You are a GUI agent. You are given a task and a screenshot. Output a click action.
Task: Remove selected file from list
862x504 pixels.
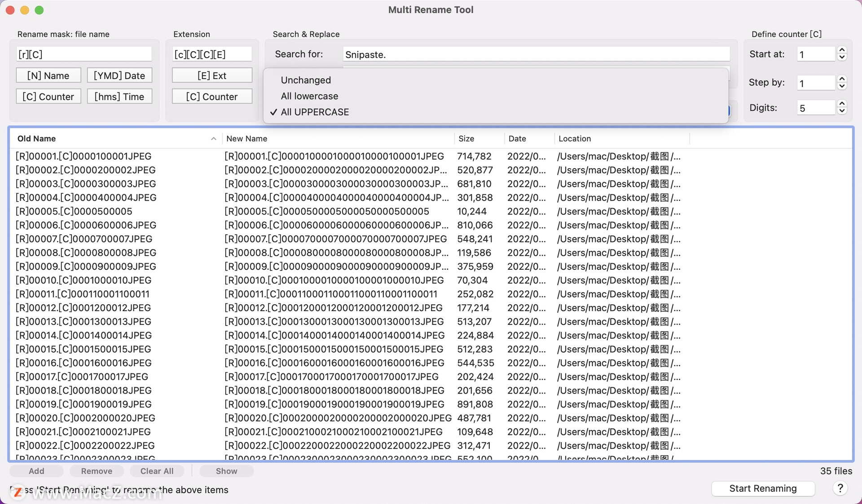97,471
